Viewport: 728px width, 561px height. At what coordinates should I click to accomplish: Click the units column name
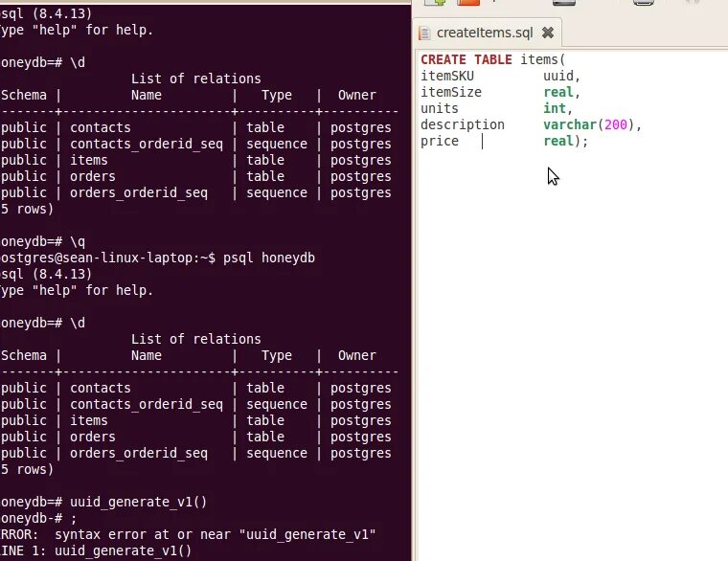[x=440, y=108]
